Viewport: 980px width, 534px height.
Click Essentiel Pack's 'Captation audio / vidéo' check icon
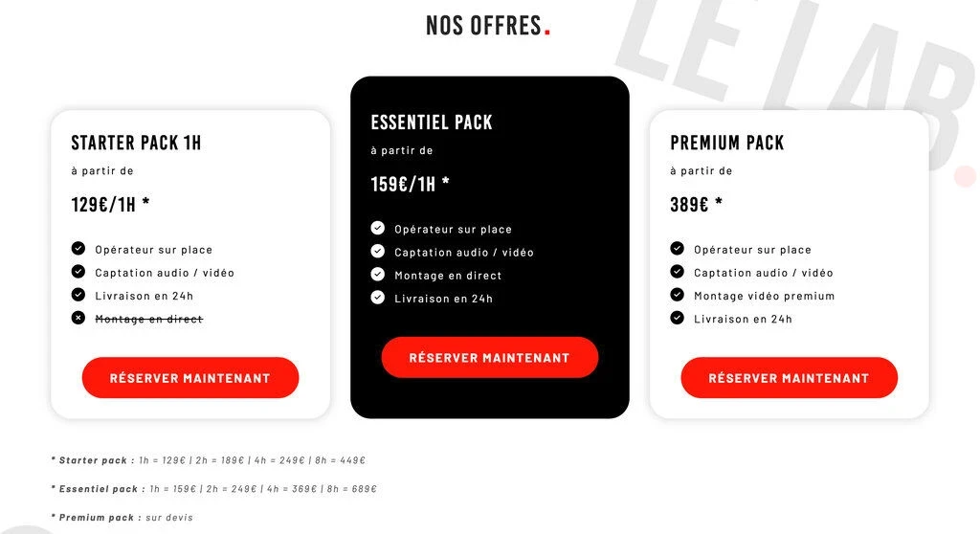[x=378, y=252]
